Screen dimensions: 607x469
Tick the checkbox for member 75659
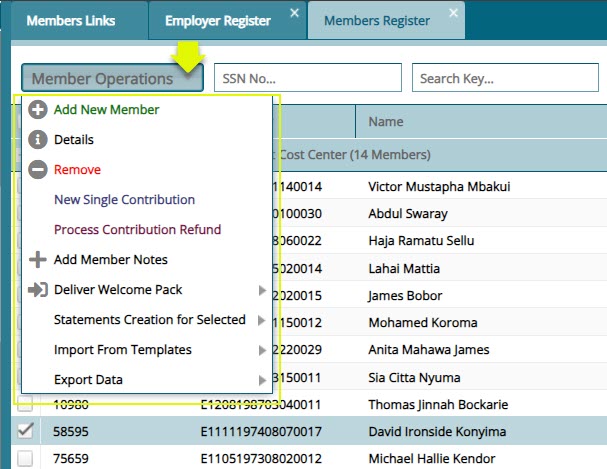(26, 458)
